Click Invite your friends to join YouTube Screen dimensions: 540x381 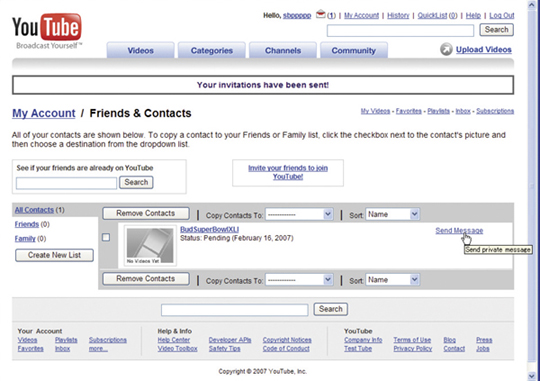click(x=288, y=172)
